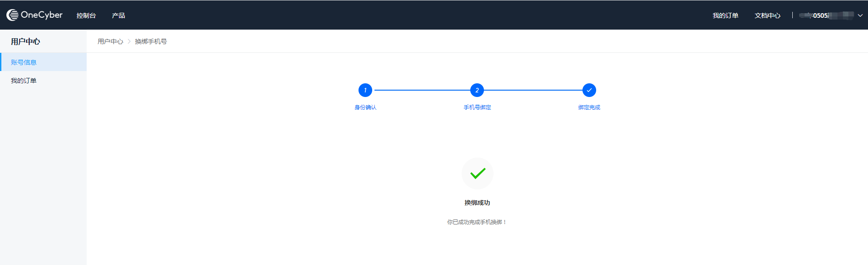Click the OneCyber logo icon
This screenshot has width=868, height=265.
[12, 15]
